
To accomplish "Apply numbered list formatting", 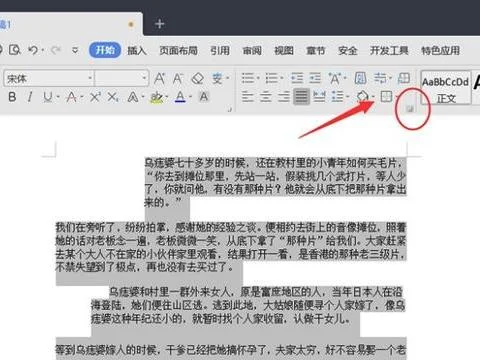I will point(272,79).
